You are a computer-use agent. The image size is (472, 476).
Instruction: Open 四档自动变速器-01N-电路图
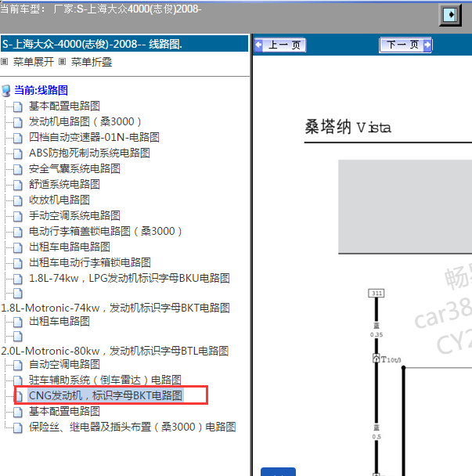[x=94, y=137]
